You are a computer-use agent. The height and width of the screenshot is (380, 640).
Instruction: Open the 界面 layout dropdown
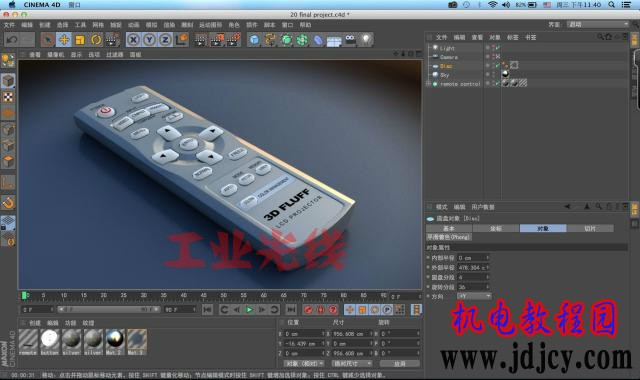coord(598,24)
